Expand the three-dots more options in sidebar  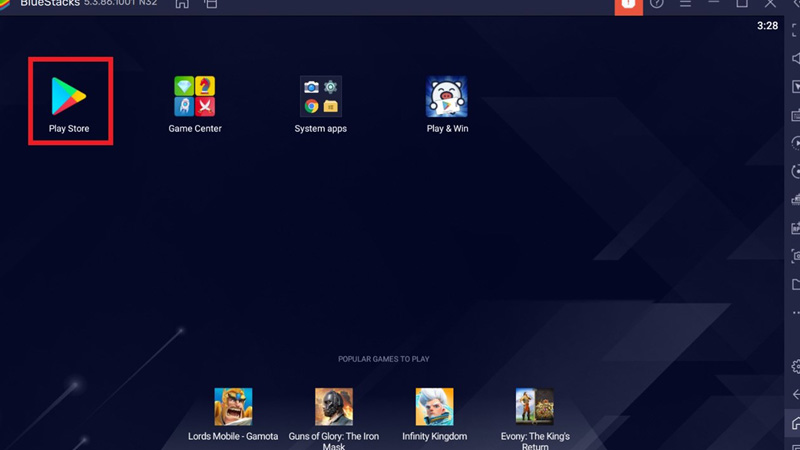(795, 313)
